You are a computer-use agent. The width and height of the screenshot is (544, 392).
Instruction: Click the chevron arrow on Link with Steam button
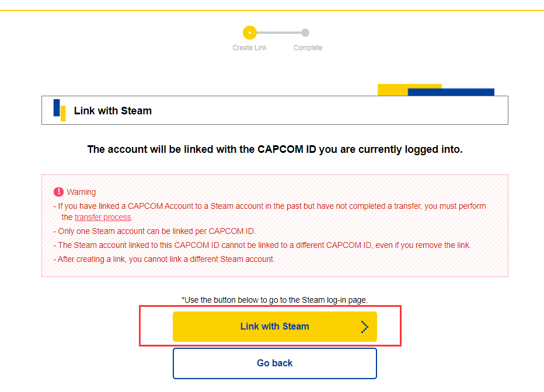(364, 327)
